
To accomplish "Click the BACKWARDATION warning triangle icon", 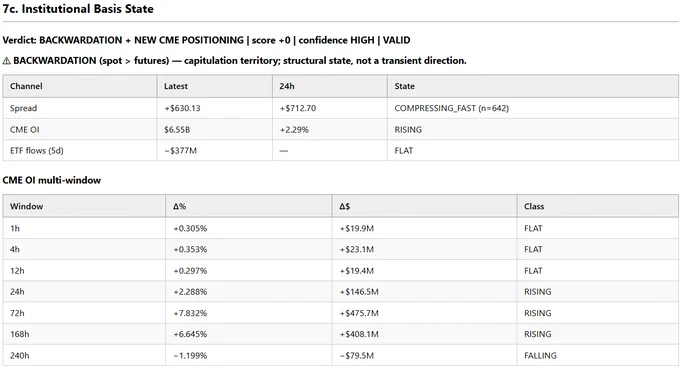I will [7, 61].
